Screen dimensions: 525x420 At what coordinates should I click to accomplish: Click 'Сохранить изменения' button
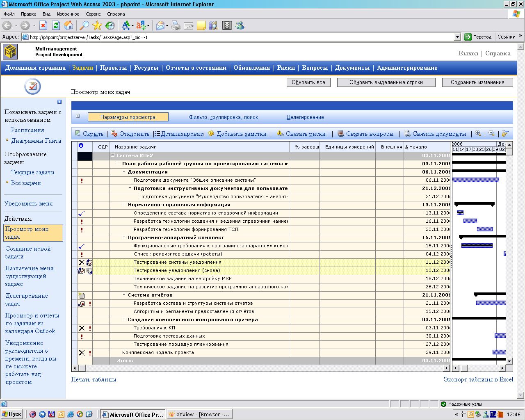[477, 82]
